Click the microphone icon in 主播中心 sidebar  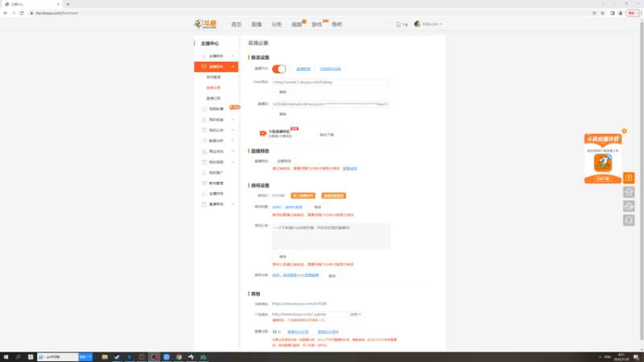[204, 56]
